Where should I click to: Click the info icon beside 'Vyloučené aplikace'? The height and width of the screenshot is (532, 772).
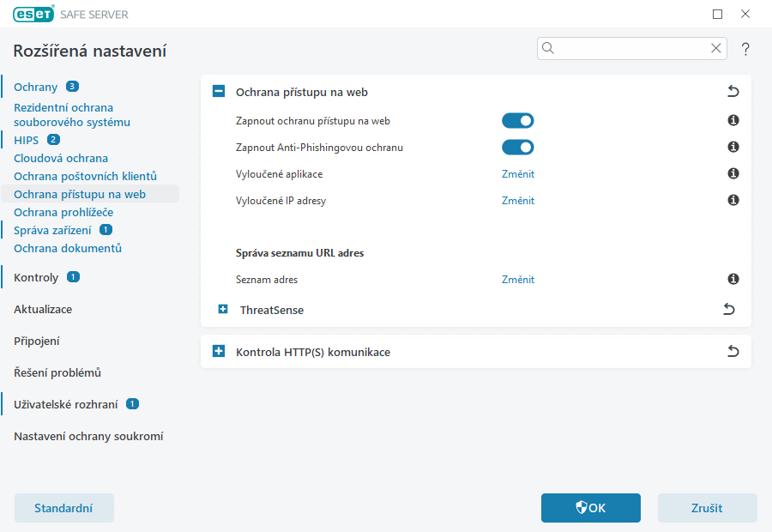click(x=733, y=173)
